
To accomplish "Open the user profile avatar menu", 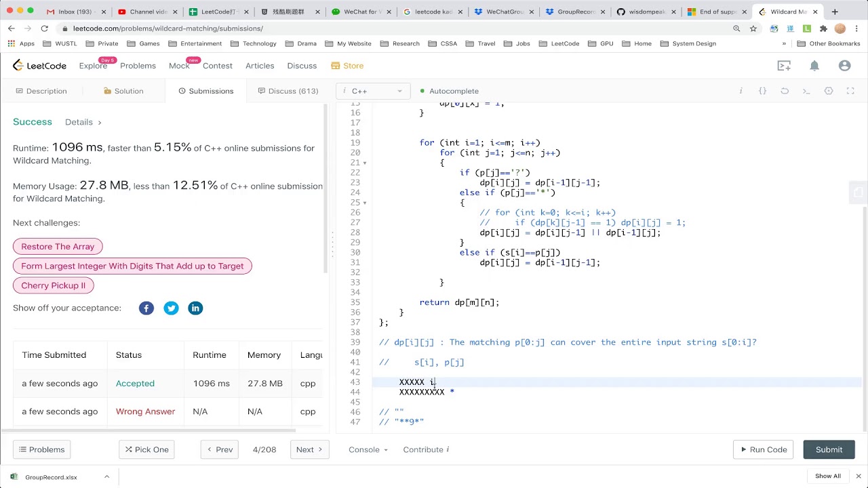I will 844,66.
